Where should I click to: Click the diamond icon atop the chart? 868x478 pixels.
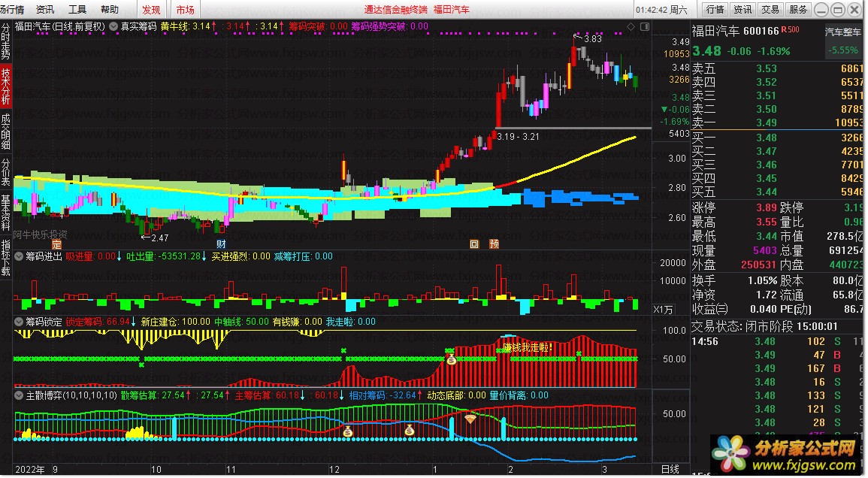[631, 26]
